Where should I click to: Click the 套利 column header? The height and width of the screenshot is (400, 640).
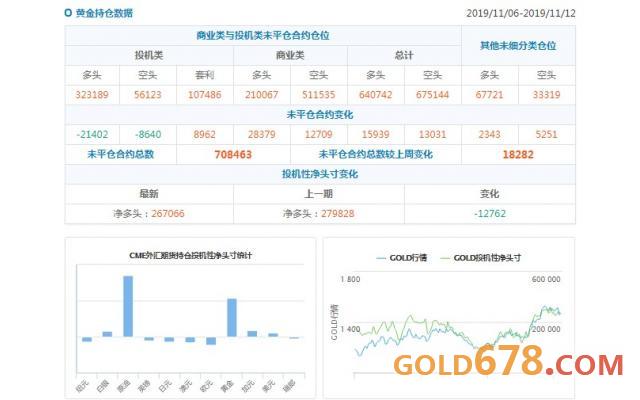click(x=204, y=75)
